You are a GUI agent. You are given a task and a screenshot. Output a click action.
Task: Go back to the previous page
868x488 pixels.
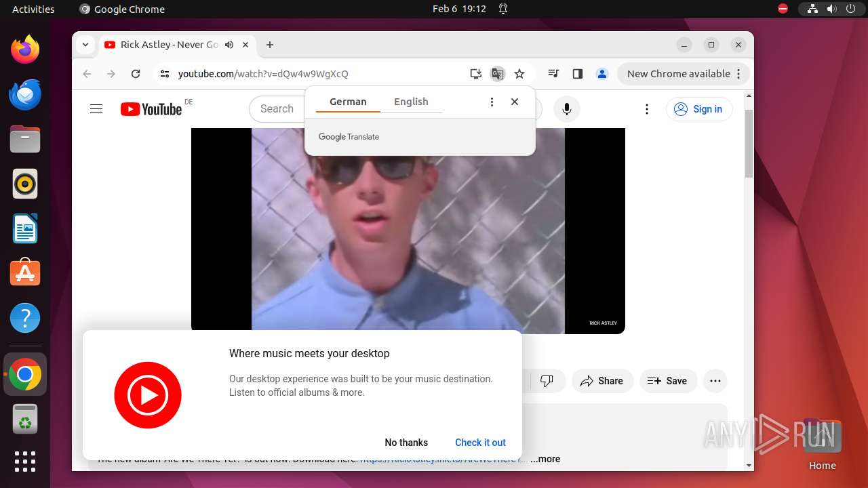(87, 74)
